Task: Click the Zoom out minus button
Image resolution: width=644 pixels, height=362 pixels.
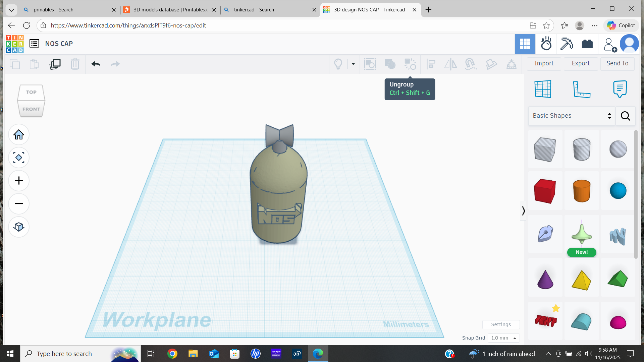Action: 19,204
